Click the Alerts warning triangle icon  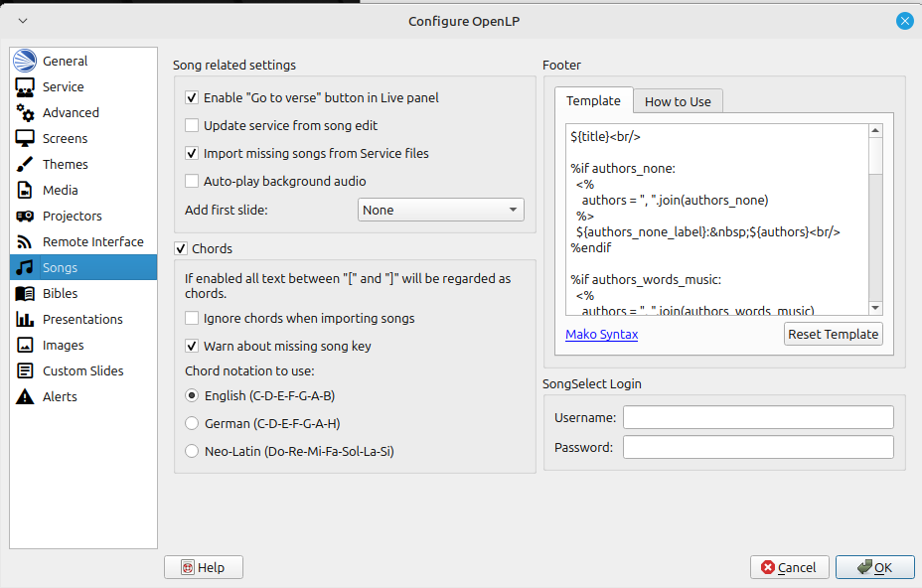coord(26,396)
